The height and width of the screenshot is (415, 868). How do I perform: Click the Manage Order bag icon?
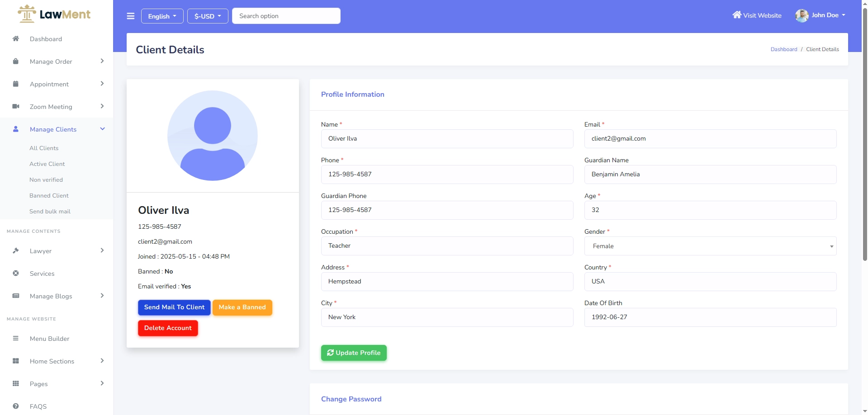click(16, 61)
